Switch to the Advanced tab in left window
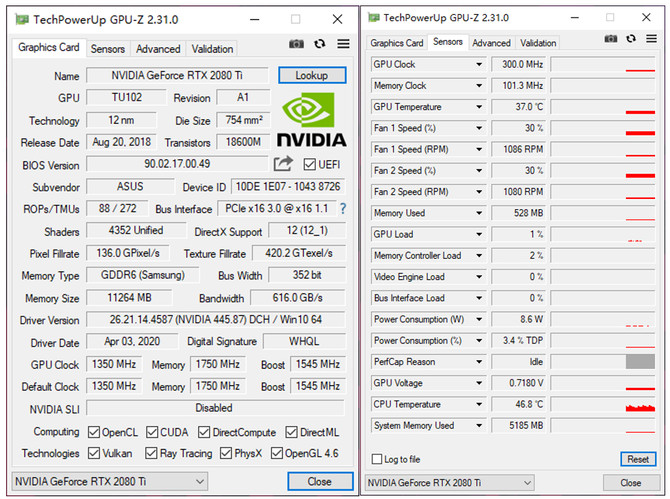 158,49
